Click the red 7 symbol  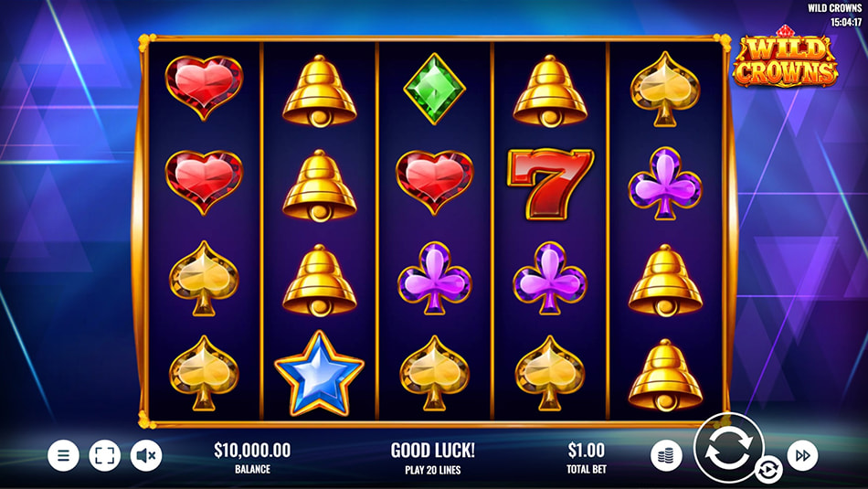pyautogui.click(x=550, y=184)
